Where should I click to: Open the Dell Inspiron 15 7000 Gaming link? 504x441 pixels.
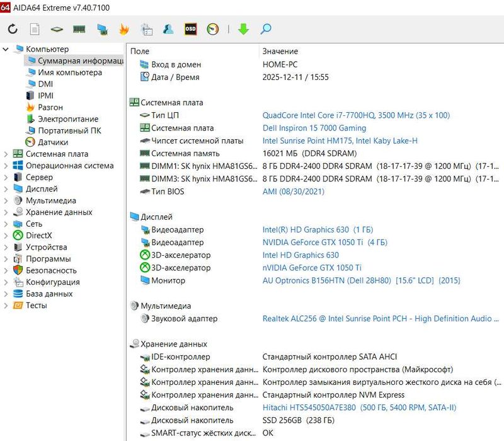tap(314, 128)
